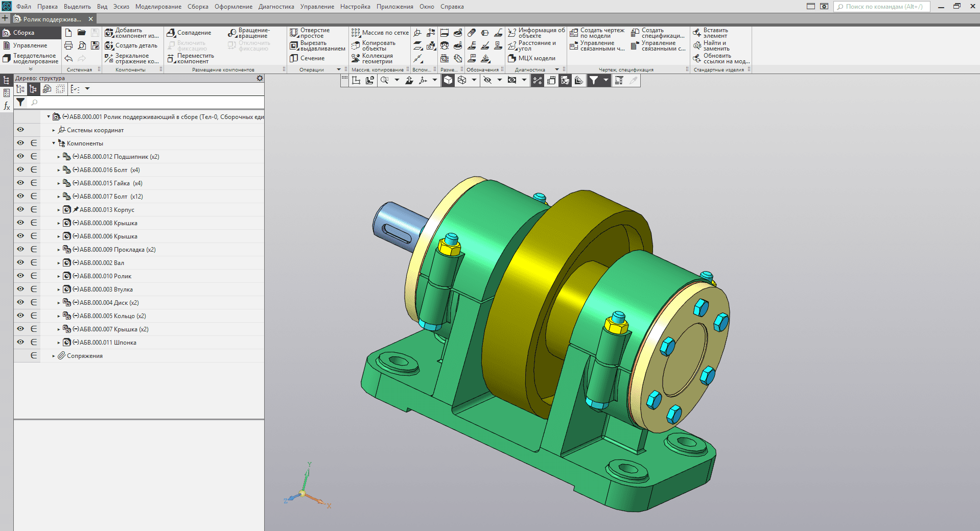
Task: Click Создать чертеж по модели
Action: [597, 33]
